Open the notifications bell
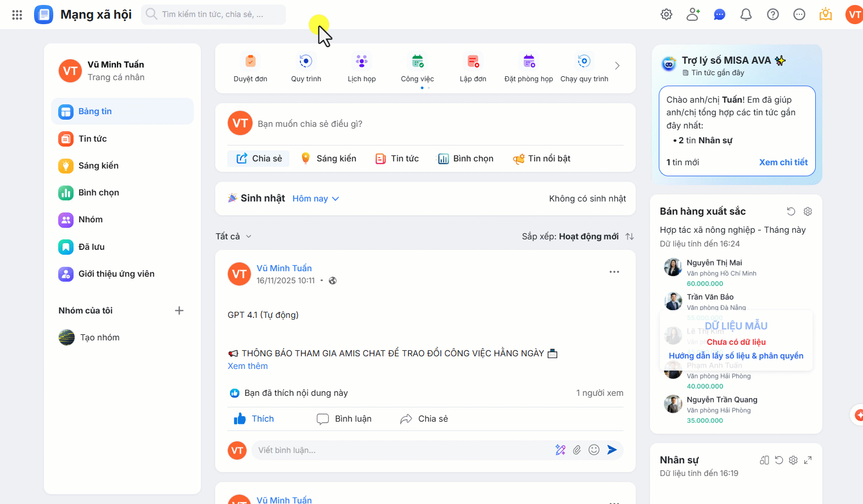The height and width of the screenshot is (504, 863). (746, 15)
